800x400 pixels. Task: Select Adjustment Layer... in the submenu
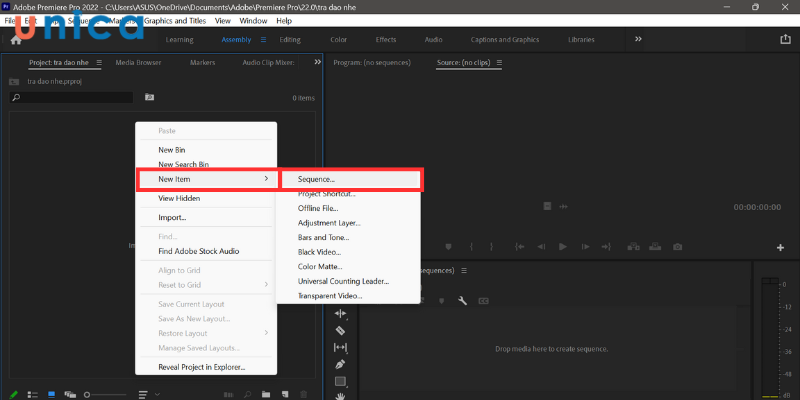click(329, 223)
